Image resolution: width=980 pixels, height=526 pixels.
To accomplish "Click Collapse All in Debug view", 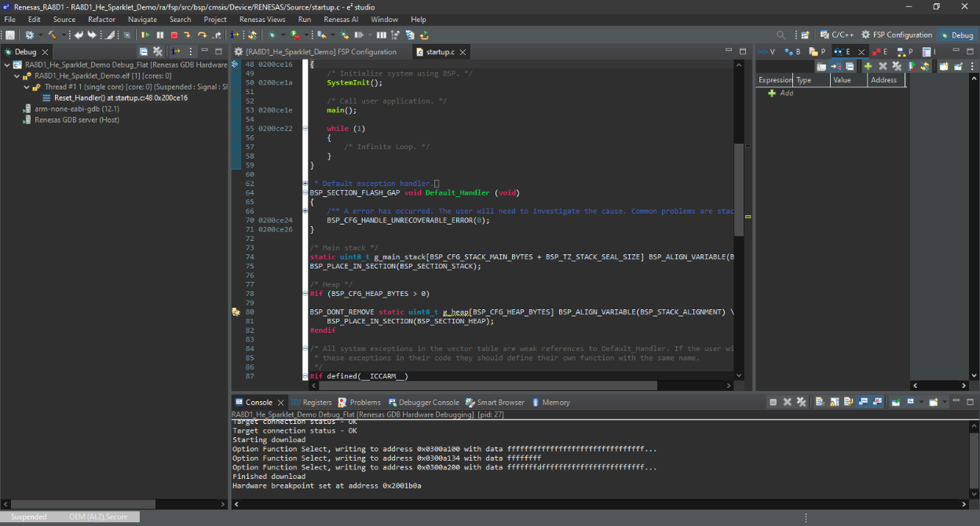I will pyautogui.click(x=144, y=52).
